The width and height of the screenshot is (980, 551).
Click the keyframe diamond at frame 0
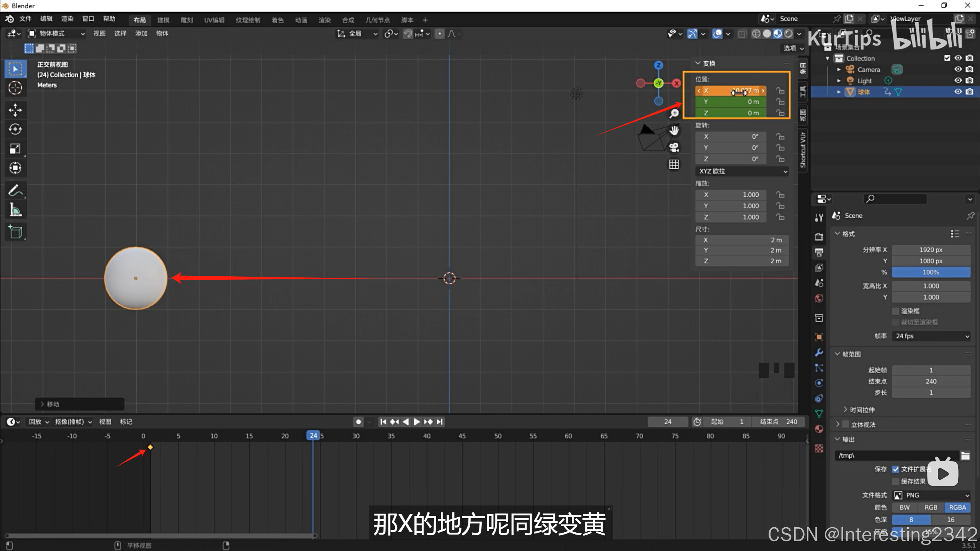[x=150, y=447]
